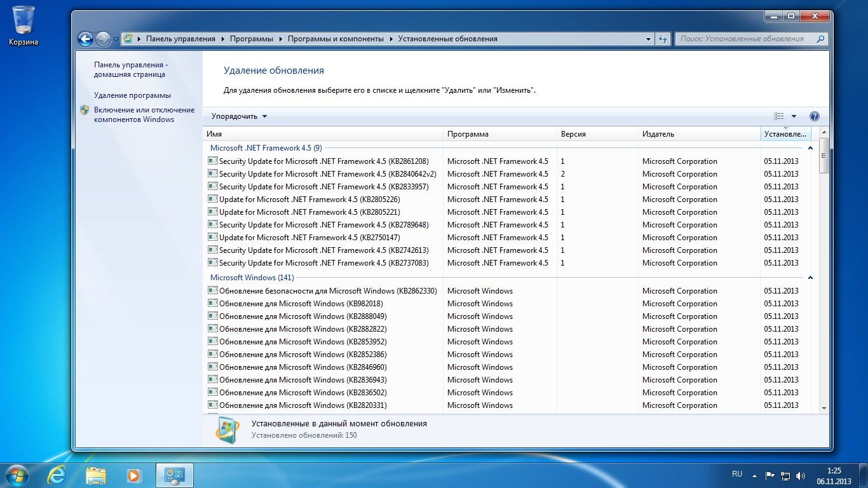Sort by 'Программа' column header

[499, 134]
